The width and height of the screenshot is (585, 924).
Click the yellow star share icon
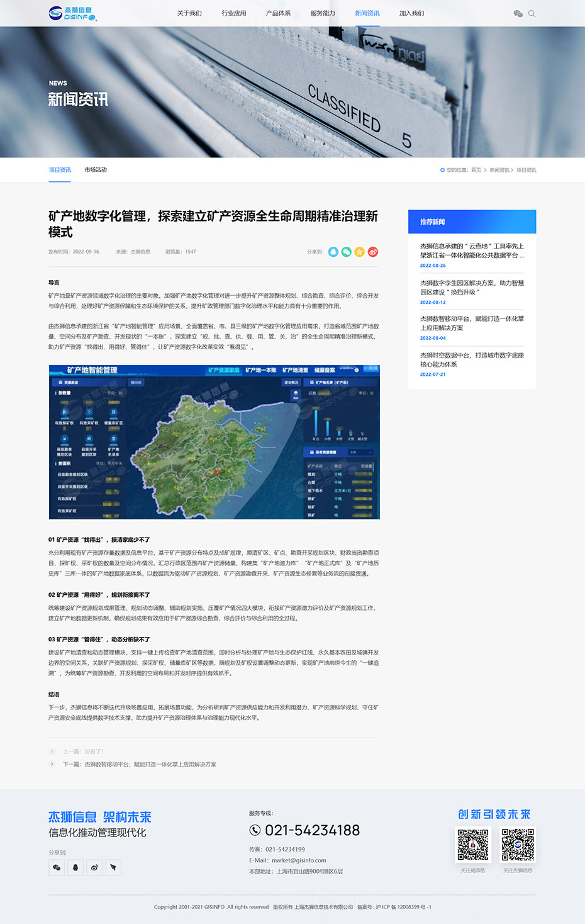coord(359,252)
